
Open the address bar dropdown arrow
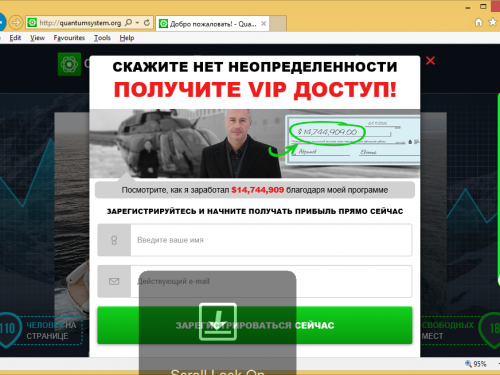pyautogui.click(x=137, y=23)
